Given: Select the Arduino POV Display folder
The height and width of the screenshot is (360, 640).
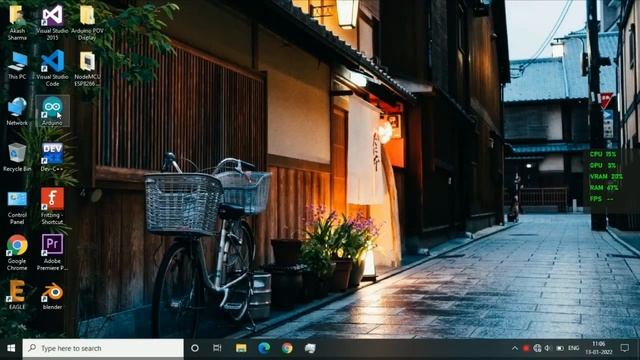Looking at the screenshot, I should tap(87, 23).
